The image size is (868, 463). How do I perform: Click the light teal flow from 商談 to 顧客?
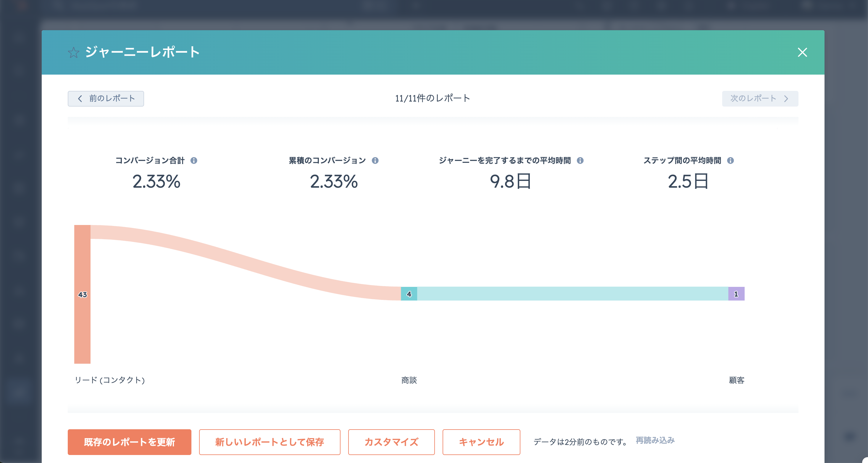click(573, 294)
